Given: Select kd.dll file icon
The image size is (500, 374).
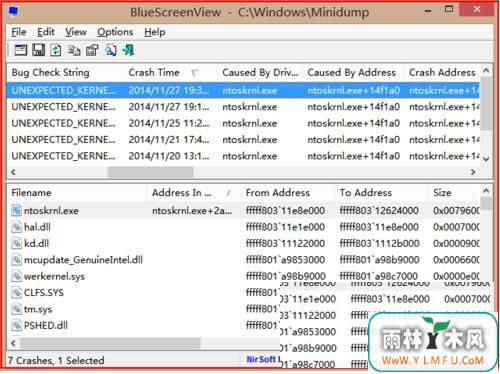Looking at the screenshot, I should tap(16, 243).
